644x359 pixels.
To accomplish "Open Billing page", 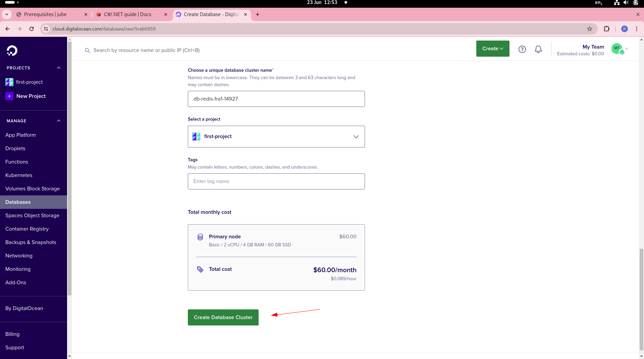I will [x=12, y=334].
